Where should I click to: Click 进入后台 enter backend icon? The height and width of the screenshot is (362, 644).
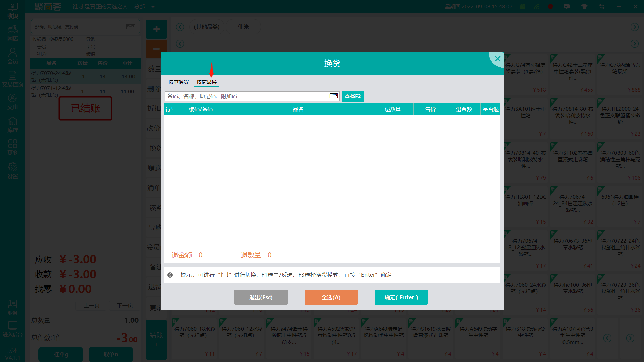(13, 329)
